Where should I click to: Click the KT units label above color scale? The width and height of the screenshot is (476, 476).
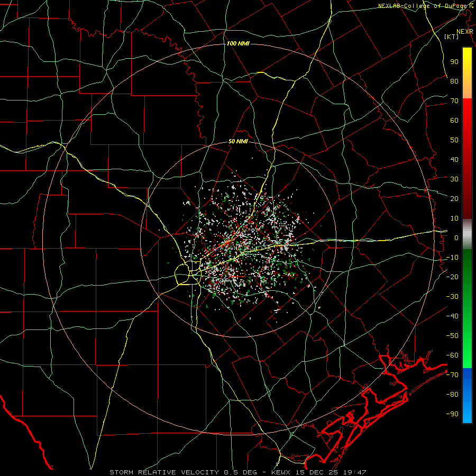452,36
